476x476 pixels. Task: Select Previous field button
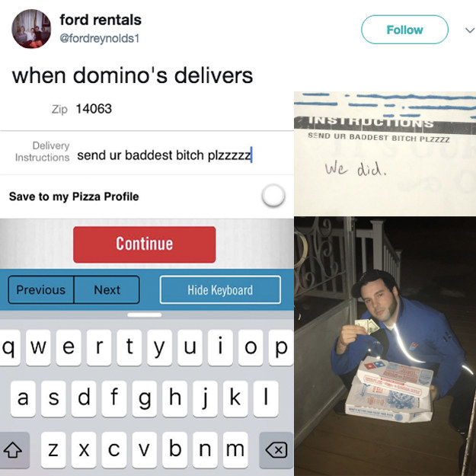pos(41,289)
